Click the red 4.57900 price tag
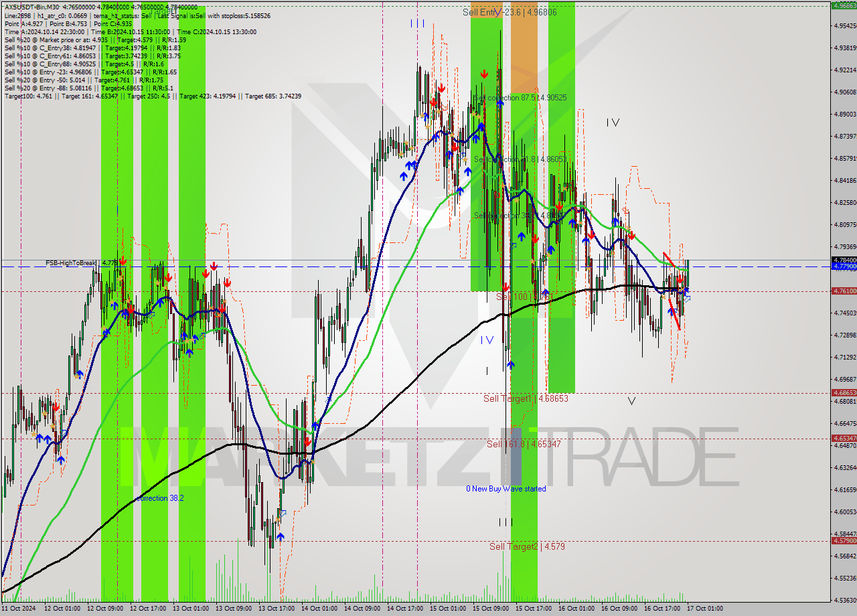The height and width of the screenshot is (616, 857). pos(844,541)
